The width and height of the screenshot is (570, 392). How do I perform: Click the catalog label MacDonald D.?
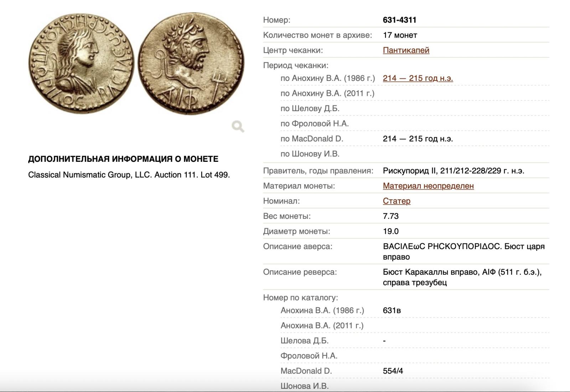click(x=306, y=371)
